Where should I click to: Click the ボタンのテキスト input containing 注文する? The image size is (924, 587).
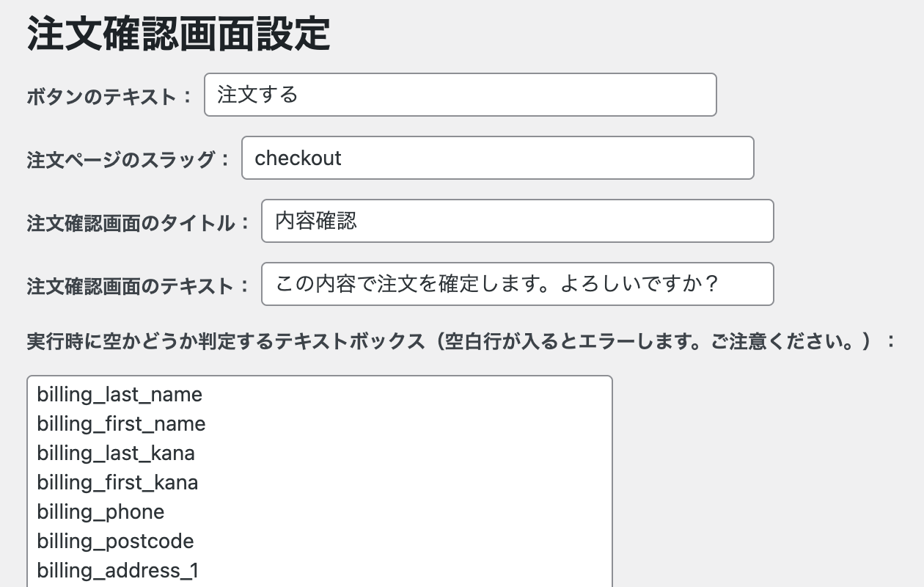(461, 95)
